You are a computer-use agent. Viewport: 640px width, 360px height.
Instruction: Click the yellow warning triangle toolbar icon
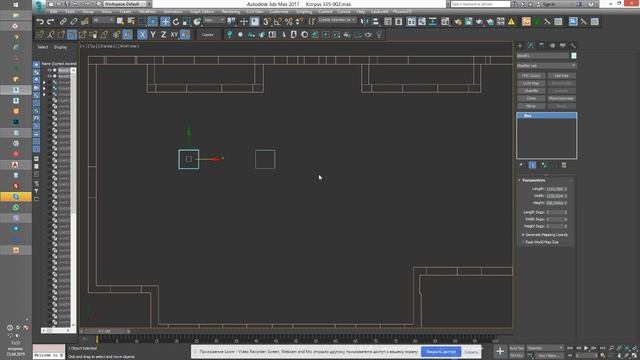tap(511, 22)
